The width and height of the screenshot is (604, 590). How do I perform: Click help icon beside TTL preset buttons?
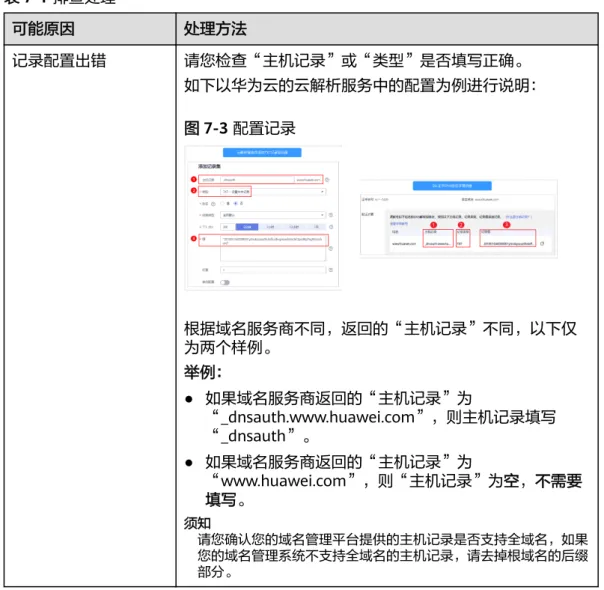point(331,227)
